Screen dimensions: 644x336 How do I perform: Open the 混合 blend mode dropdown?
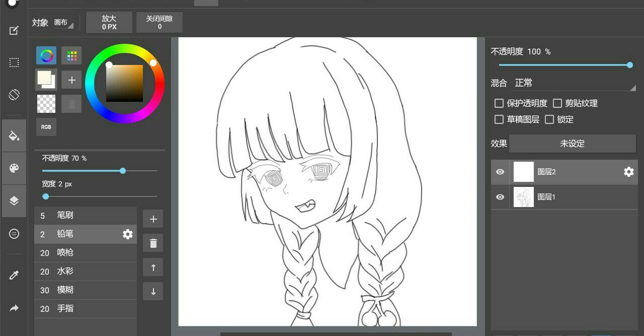tap(574, 83)
